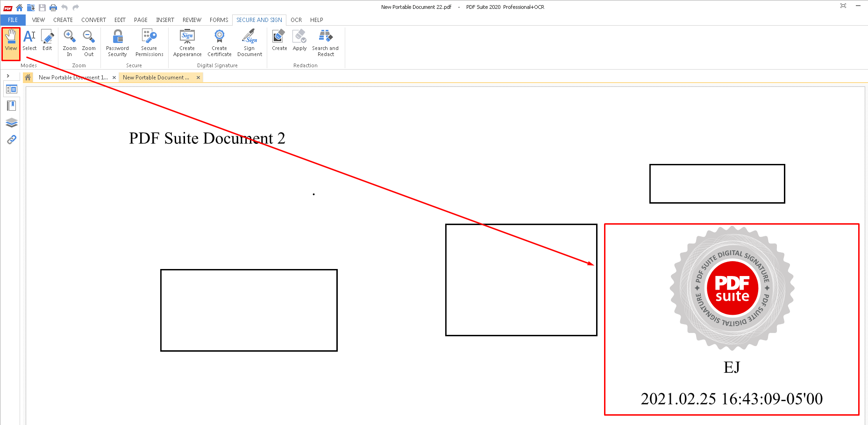This screenshot has width=868, height=425.
Task: Switch to Edit mode tool
Action: pyautogui.click(x=48, y=41)
